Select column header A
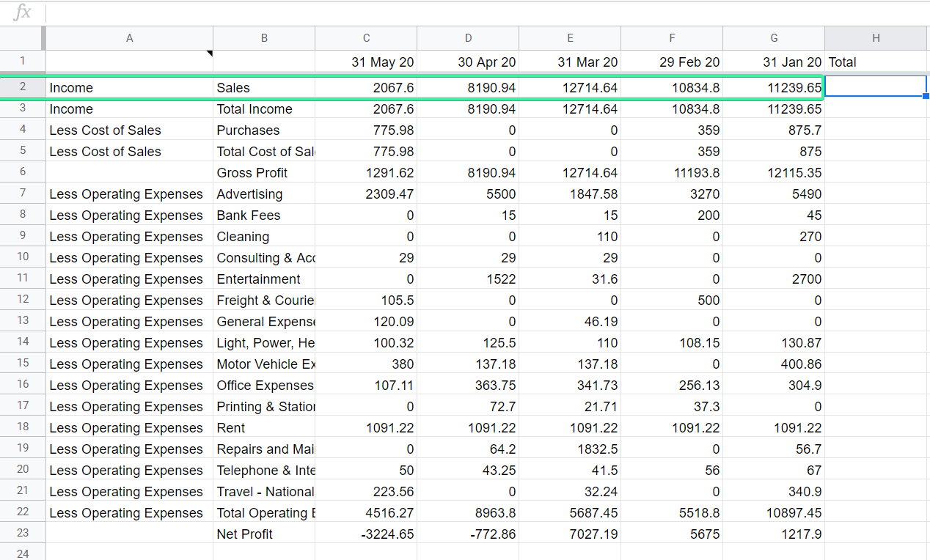This screenshot has height=560, width=930. click(129, 37)
